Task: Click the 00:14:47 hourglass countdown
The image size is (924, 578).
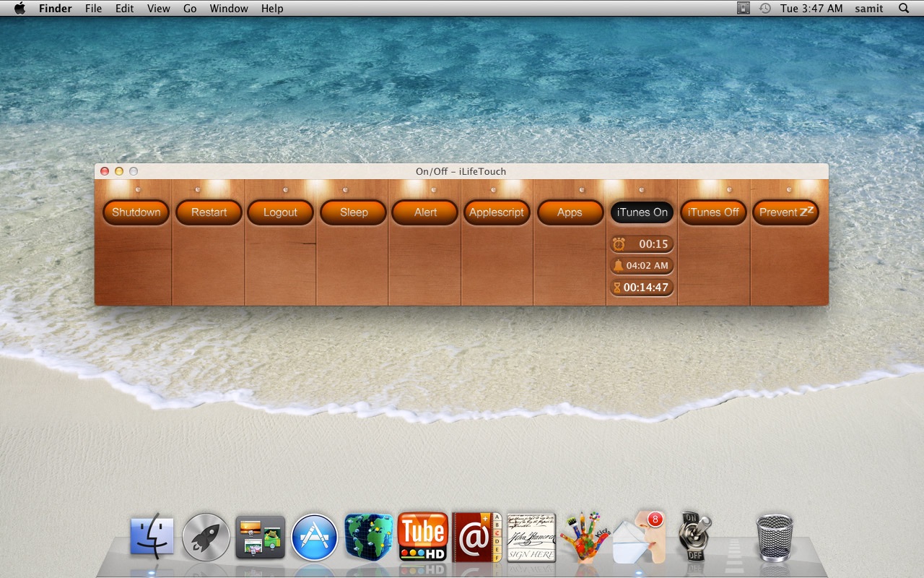Action: [x=642, y=288]
